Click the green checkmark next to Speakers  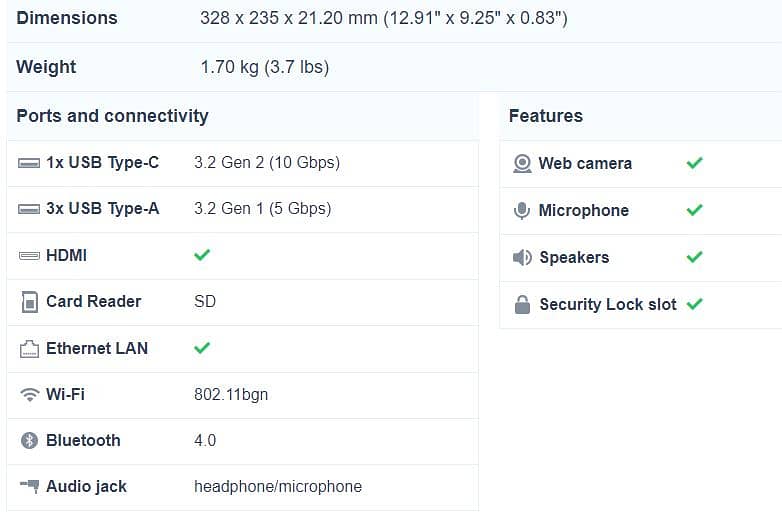[695, 257]
